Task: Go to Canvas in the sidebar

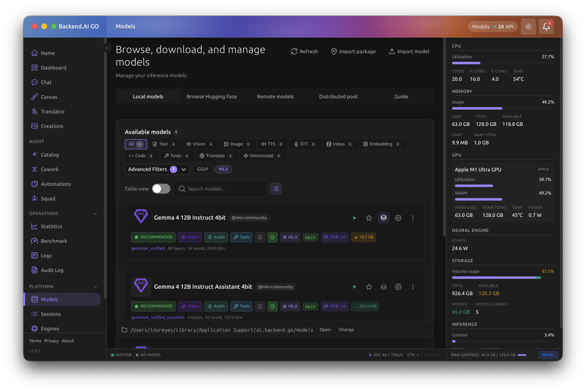Action: click(49, 97)
